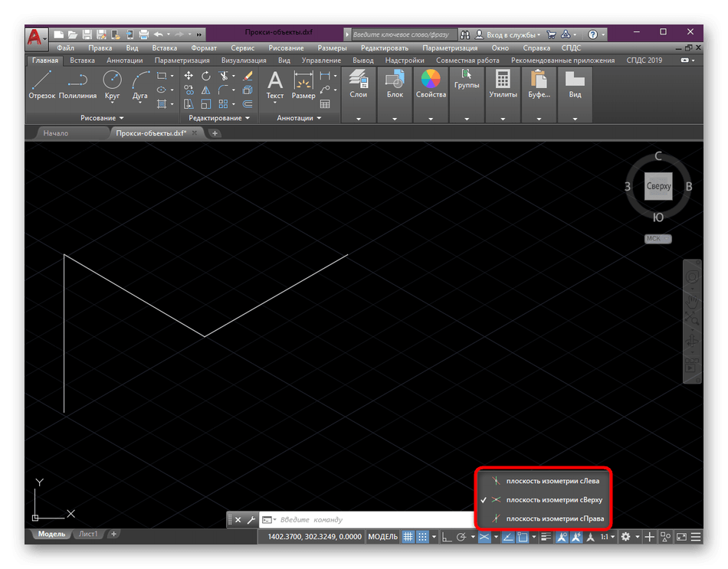Expand the Рисование panel
The image size is (728, 569).
tap(102, 118)
